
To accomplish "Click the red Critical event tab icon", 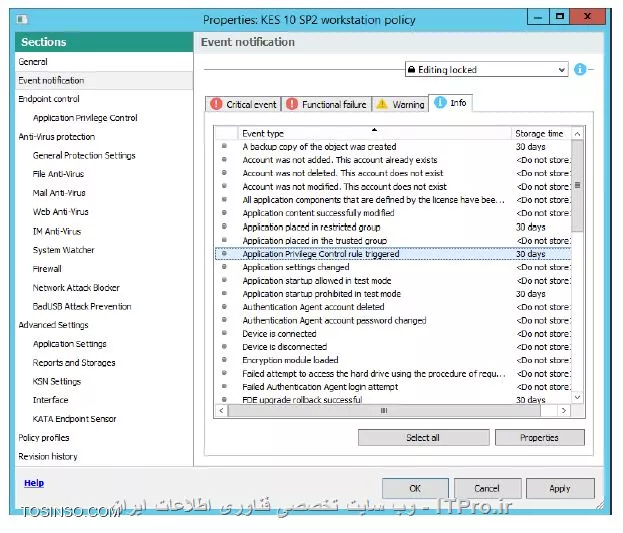I will click(x=216, y=104).
